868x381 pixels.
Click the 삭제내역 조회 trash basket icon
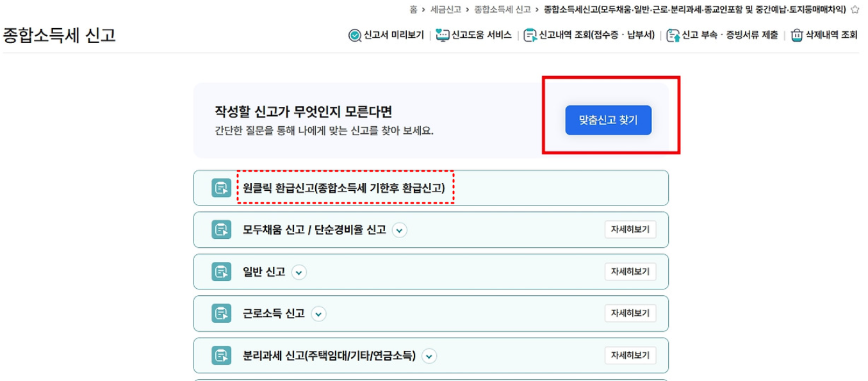point(797,35)
